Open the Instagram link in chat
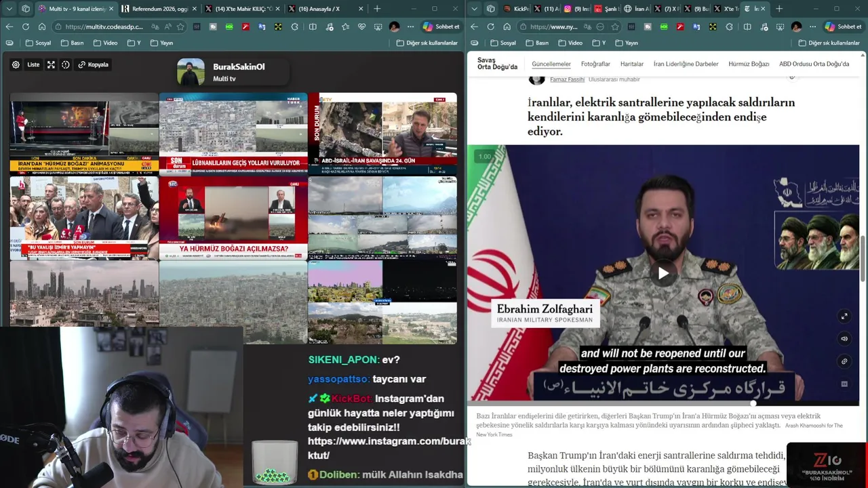 389,448
